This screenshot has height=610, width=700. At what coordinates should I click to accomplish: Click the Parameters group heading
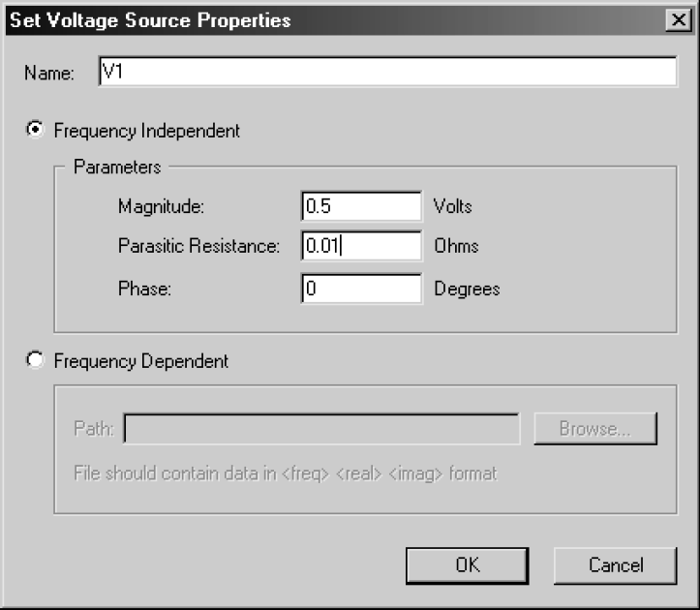coord(117,168)
